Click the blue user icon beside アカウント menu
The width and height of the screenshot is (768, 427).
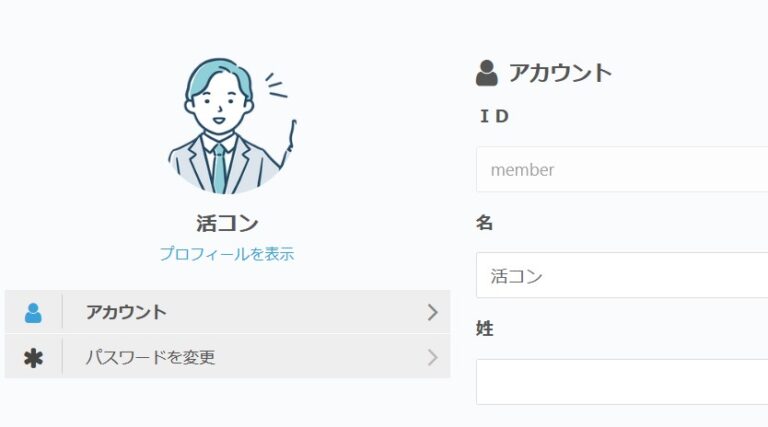click(x=33, y=312)
